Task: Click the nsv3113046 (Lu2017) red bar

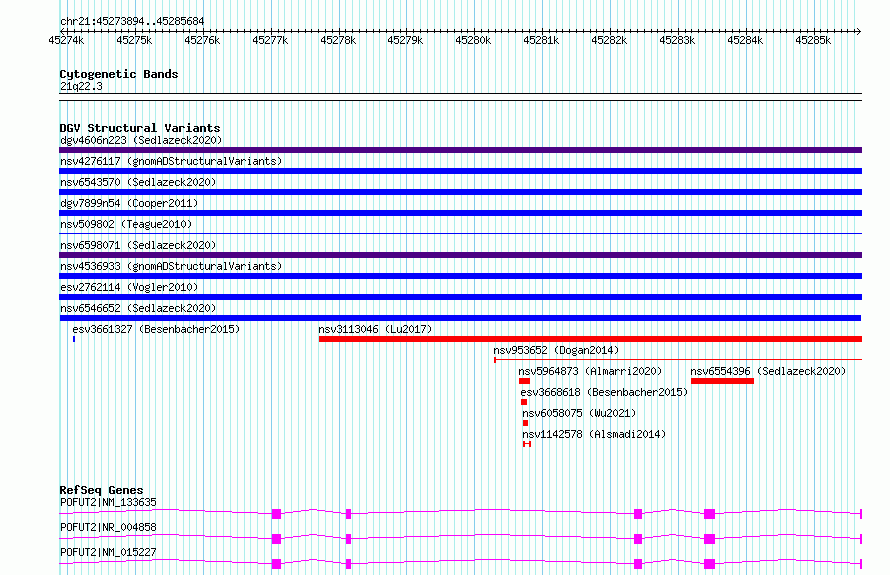Action: point(590,339)
